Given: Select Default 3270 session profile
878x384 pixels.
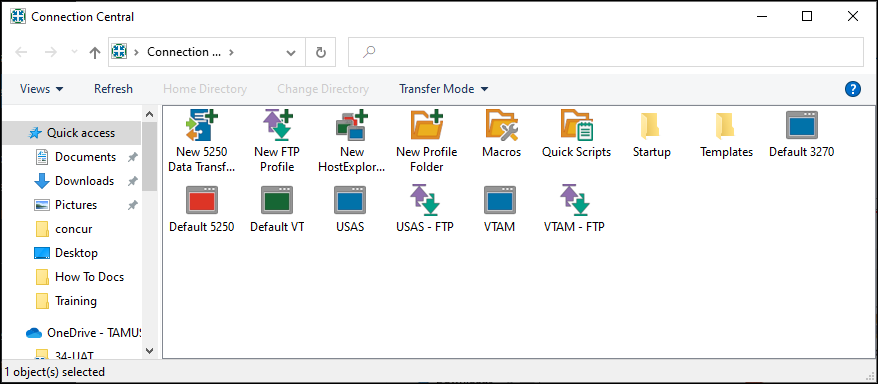Looking at the screenshot, I should pyautogui.click(x=802, y=125).
